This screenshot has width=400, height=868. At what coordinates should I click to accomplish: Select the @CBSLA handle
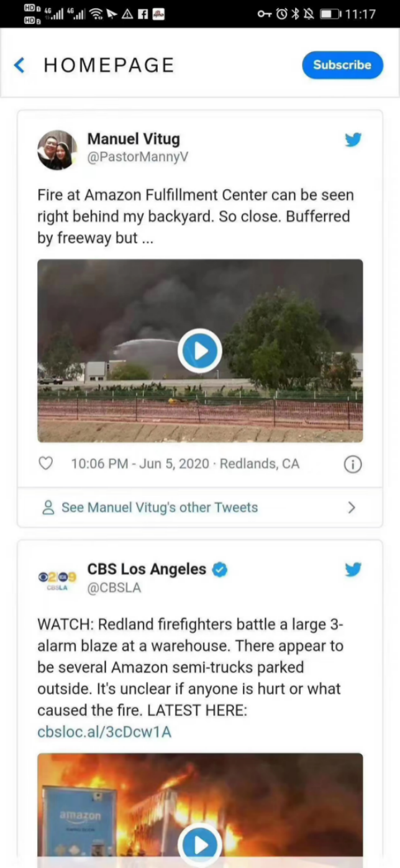[114, 588]
